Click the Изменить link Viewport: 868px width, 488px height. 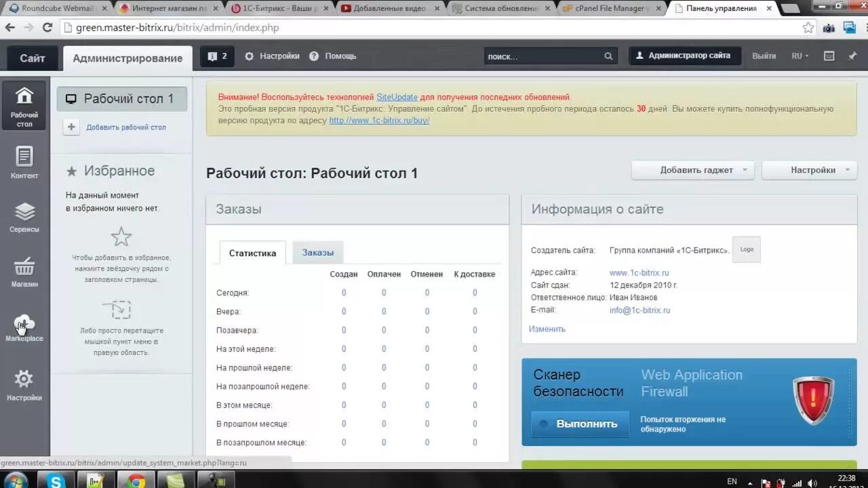point(547,329)
